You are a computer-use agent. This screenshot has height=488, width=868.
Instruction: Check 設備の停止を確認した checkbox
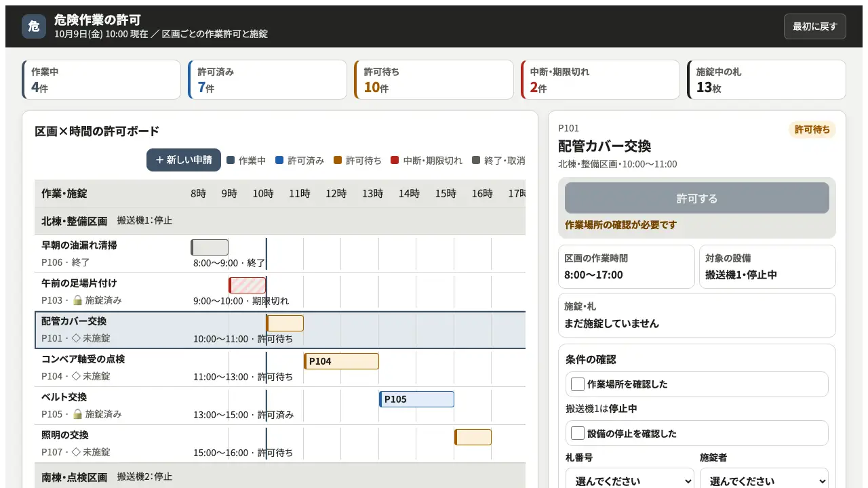(x=578, y=433)
